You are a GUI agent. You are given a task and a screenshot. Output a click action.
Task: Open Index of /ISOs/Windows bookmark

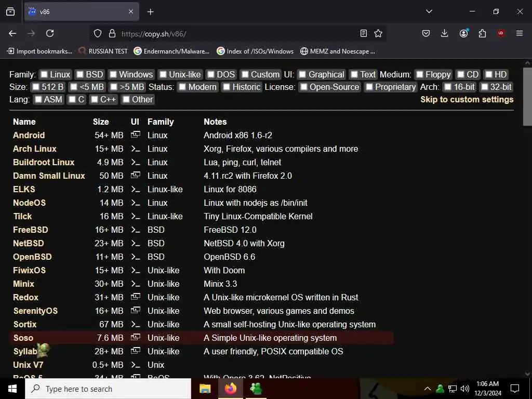(x=255, y=51)
